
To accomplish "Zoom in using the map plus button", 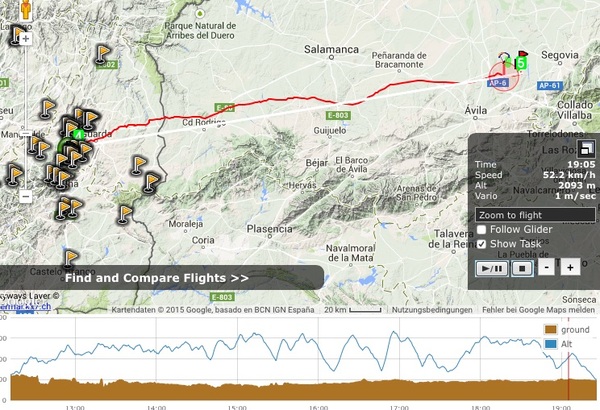I will click(x=26, y=39).
